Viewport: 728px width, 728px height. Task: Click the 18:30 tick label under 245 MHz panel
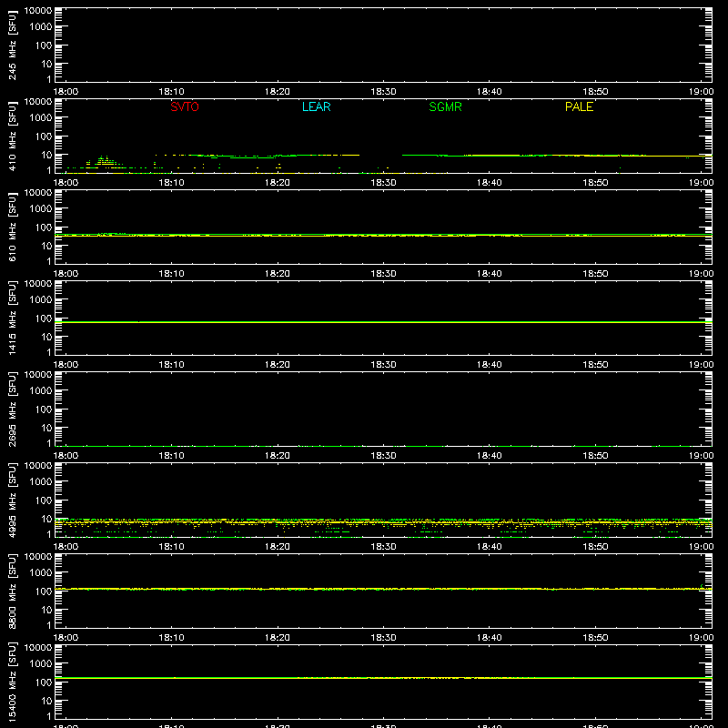pos(383,92)
